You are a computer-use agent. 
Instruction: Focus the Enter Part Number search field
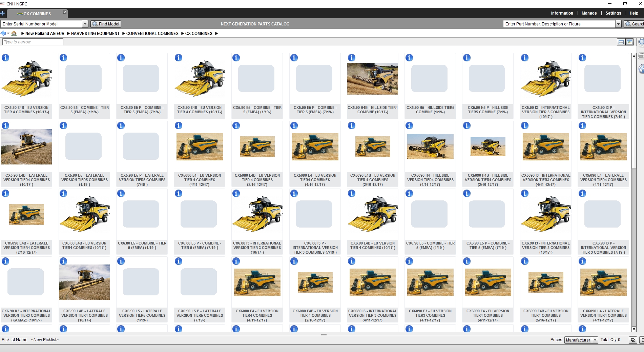click(559, 24)
